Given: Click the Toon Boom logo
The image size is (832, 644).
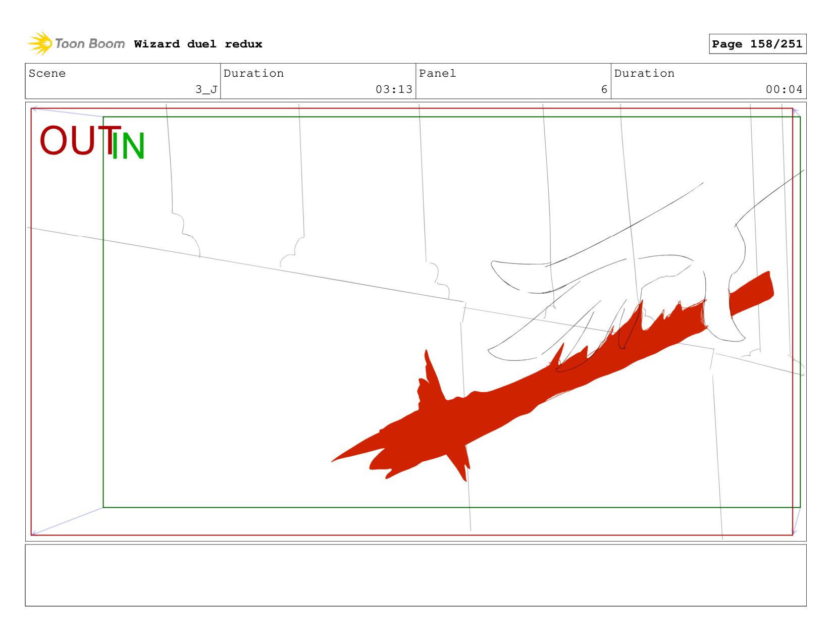Looking at the screenshot, I should point(76,43).
